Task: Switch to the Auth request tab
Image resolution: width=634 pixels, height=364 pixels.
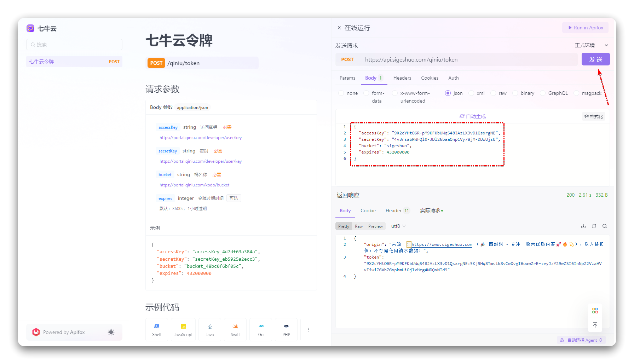Action: click(454, 78)
